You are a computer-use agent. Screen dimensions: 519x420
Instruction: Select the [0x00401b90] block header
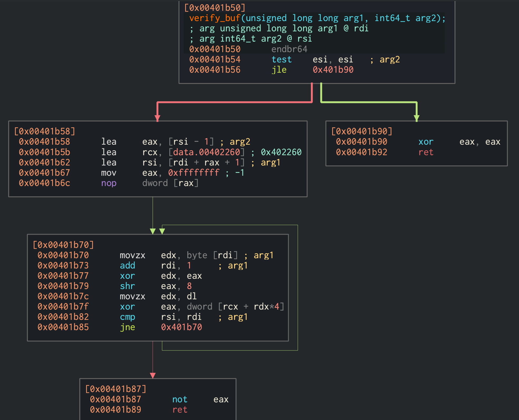pos(361,131)
